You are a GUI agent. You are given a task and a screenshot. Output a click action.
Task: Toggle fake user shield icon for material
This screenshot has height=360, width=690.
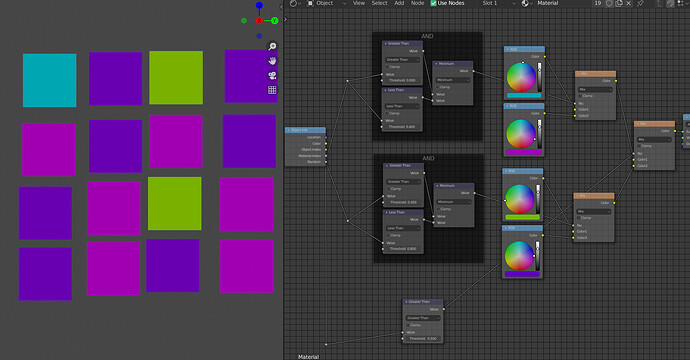[609, 3]
